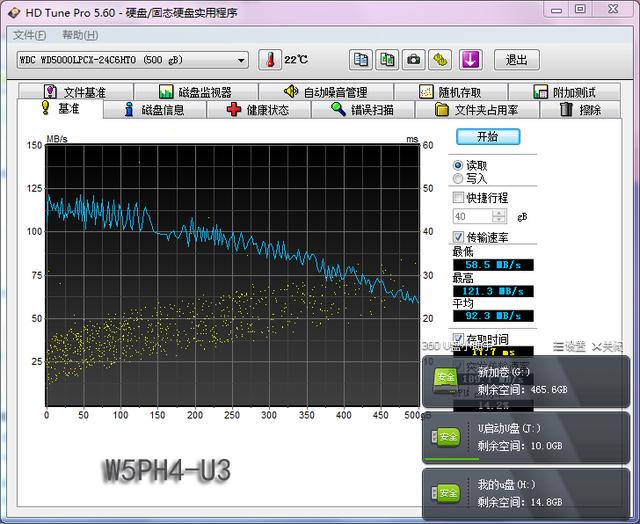Enable the 快捷行程 checkbox

(x=458, y=197)
